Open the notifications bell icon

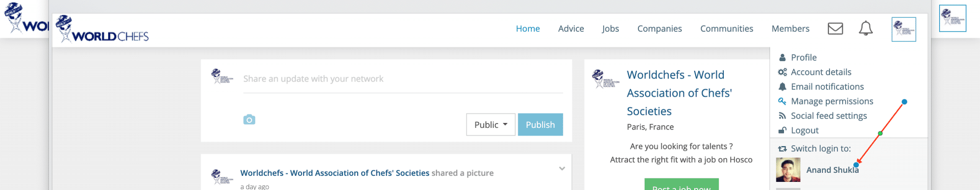pyautogui.click(x=866, y=29)
